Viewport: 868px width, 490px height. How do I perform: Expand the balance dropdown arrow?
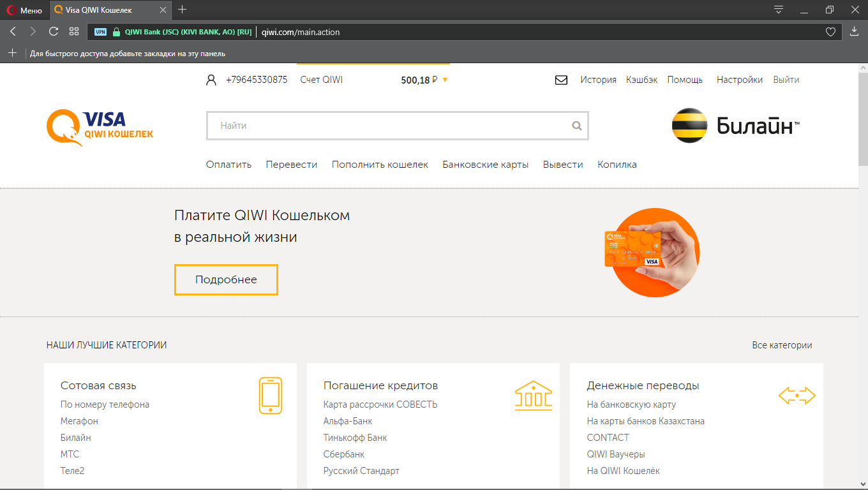click(x=445, y=80)
